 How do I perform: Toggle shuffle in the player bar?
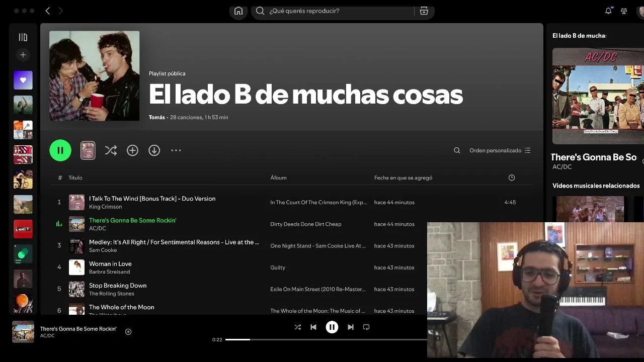pos(297,327)
